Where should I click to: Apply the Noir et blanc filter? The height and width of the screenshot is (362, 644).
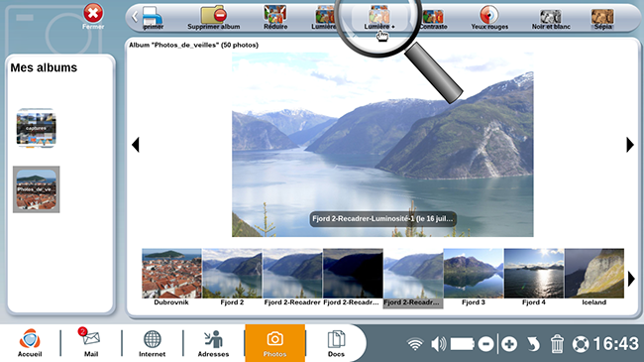551,16
